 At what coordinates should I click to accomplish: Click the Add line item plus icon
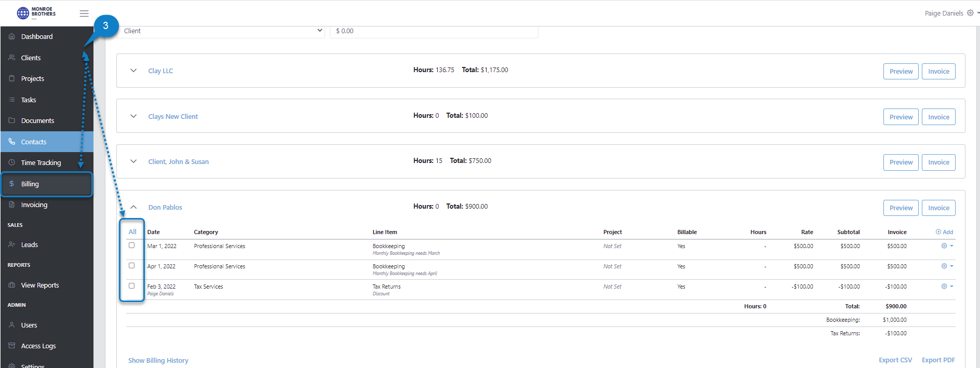click(x=938, y=232)
